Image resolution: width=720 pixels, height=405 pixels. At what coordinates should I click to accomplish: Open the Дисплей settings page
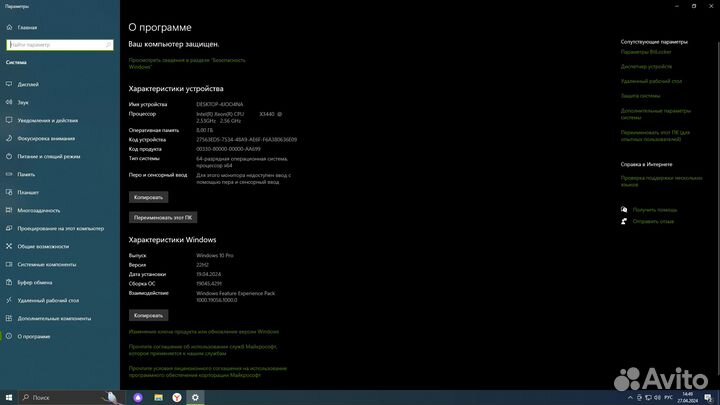(23, 84)
